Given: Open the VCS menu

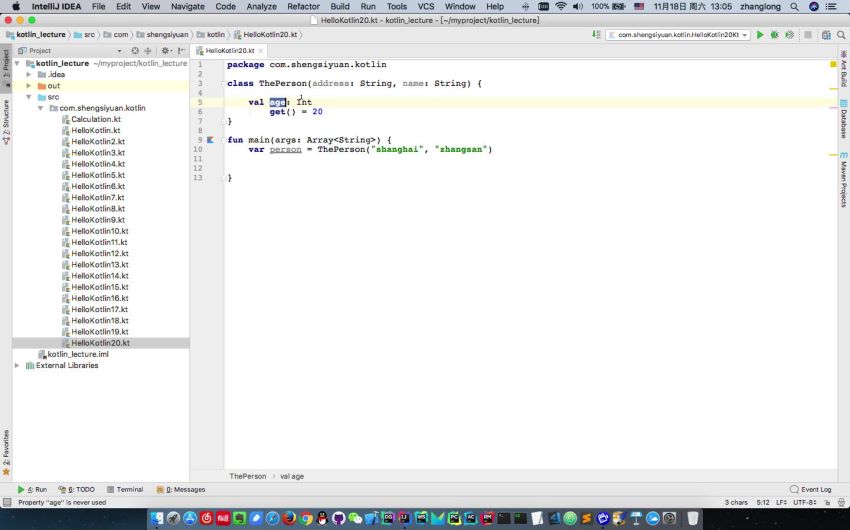Looking at the screenshot, I should click(x=426, y=7).
